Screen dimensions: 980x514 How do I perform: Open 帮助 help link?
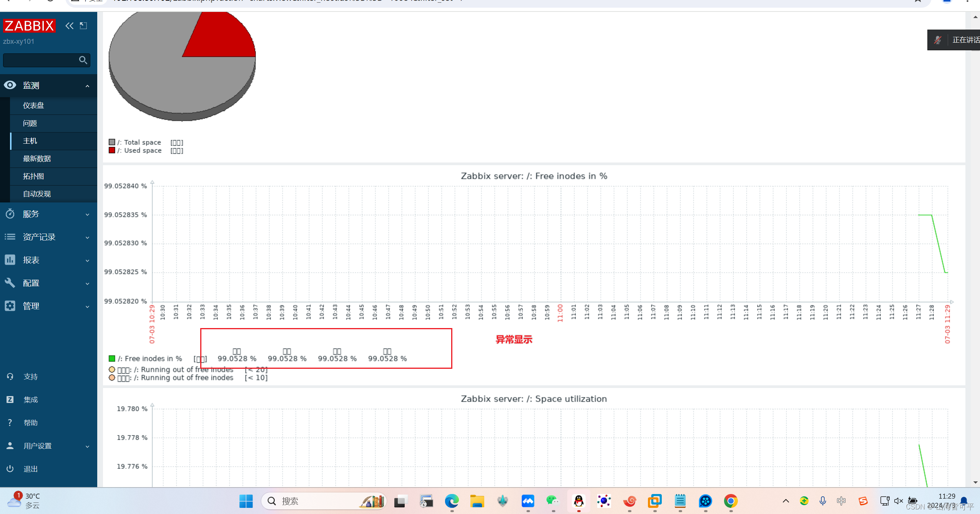31,423
